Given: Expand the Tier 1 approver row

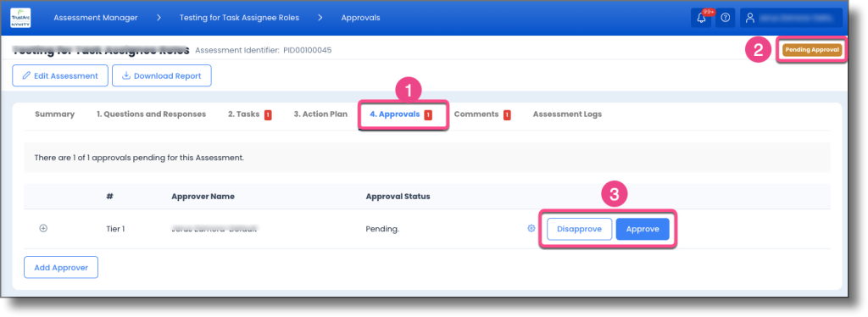Looking at the screenshot, I should 43,229.
